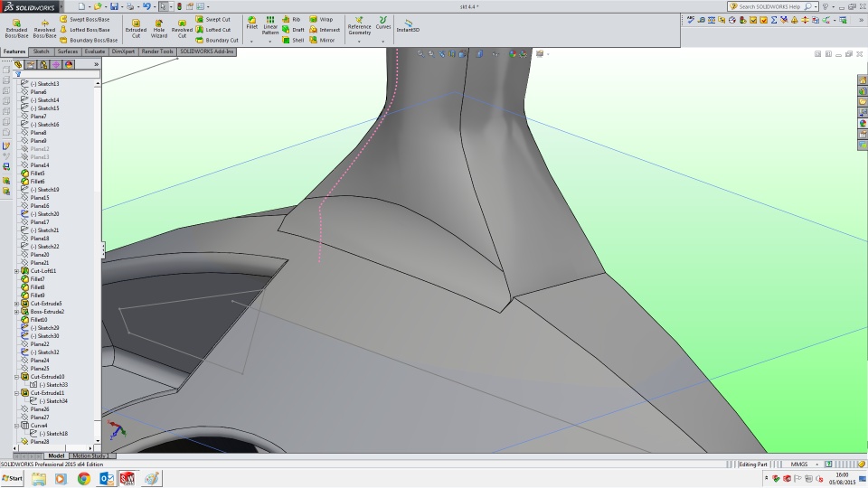Switch to the Evaluate tab
The width and height of the screenshot is (868, 488).
(x=95, y=52)
